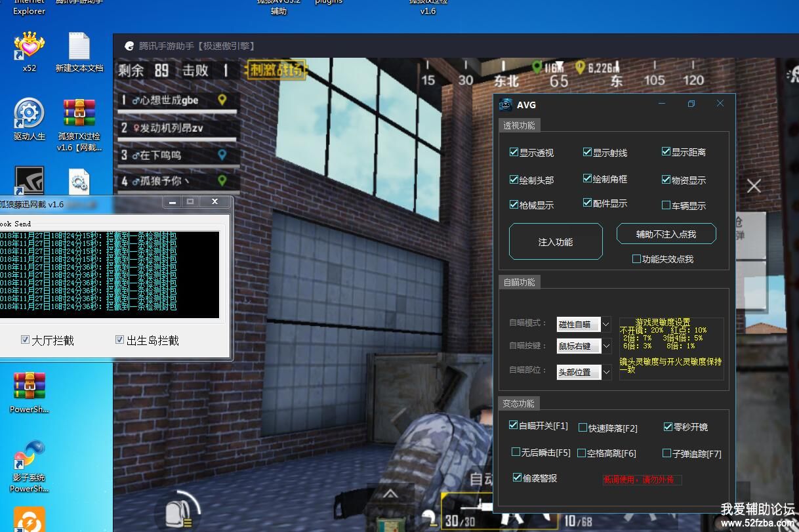Click the 10/68 ammo counter
799x532 pixels.
(x=579, y=522)
